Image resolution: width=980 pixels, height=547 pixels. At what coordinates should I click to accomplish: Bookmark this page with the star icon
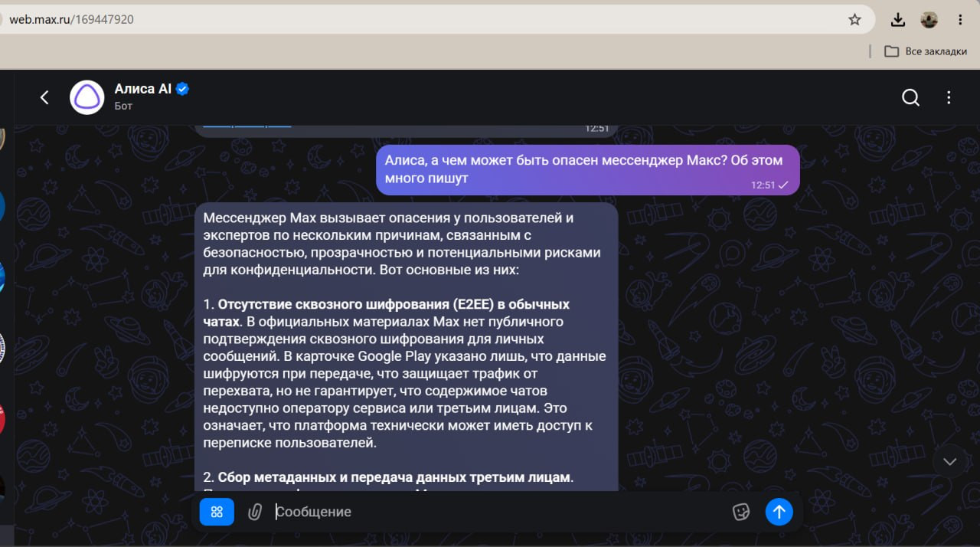(855, 20)
